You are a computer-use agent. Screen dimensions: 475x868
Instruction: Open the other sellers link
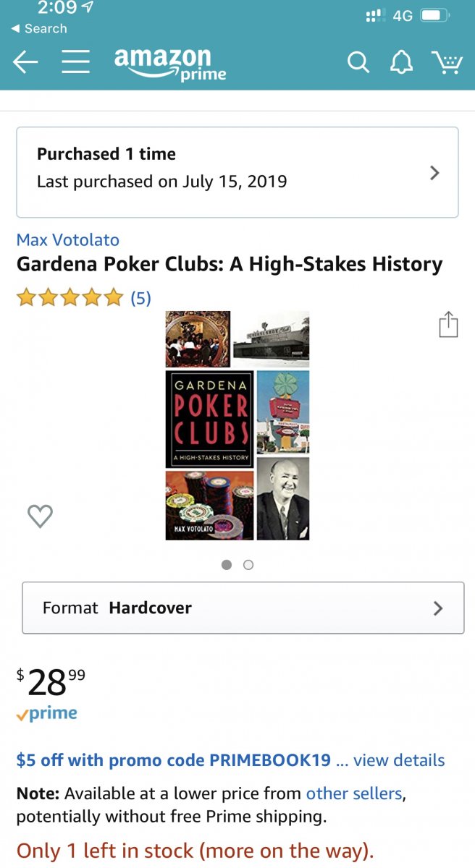(x=354, y=793)
